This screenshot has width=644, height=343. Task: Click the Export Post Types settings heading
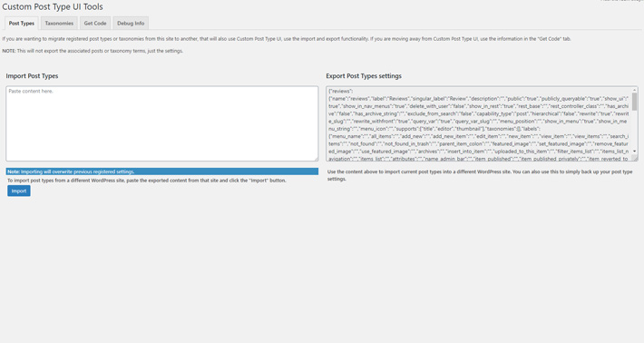(364, 76)
